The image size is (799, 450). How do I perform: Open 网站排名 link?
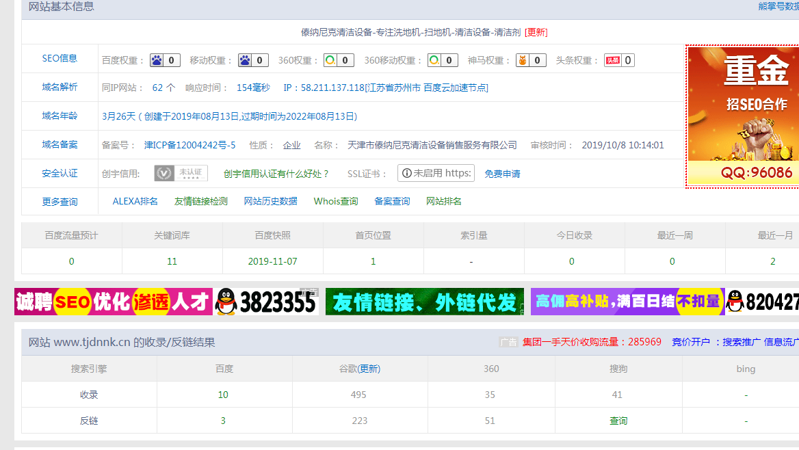(x=444, y=201)
